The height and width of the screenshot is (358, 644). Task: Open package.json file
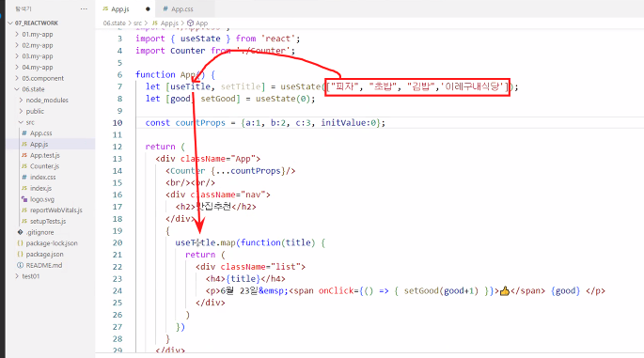(45, 254)
